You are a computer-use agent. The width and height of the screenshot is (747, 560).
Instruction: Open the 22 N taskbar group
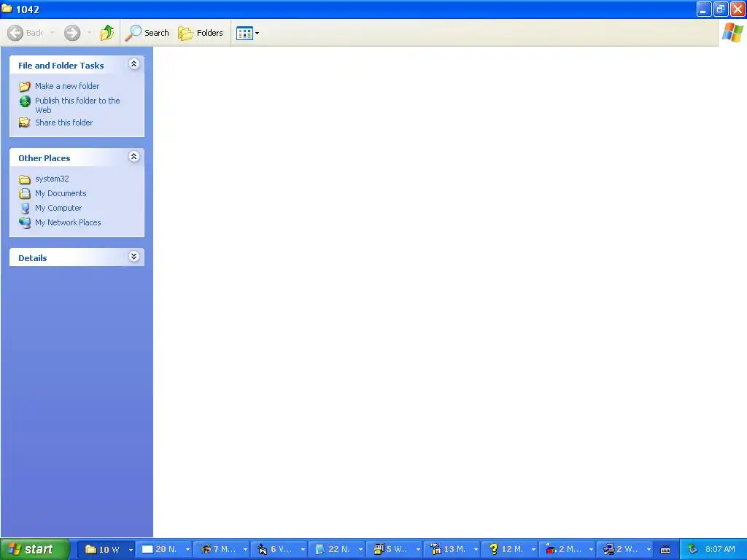[x=336, y=549]
